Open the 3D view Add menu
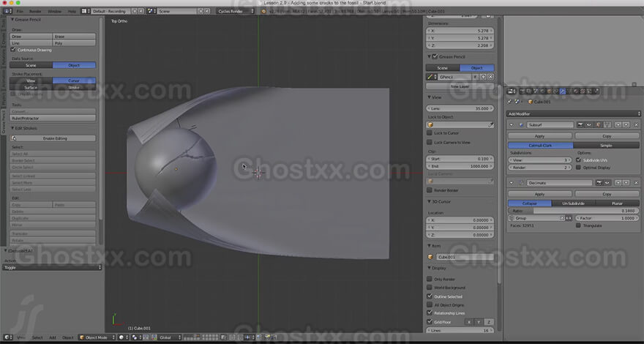Screen dimensions: 644x344 (53, 337)
